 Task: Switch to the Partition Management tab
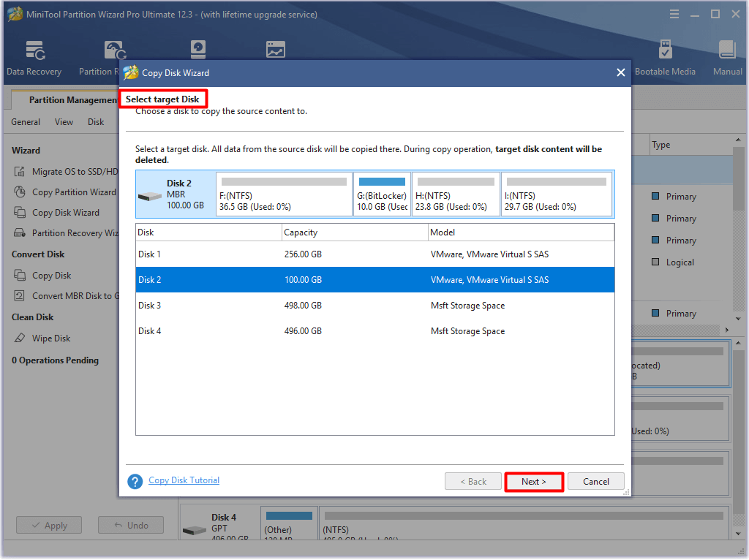72,99
